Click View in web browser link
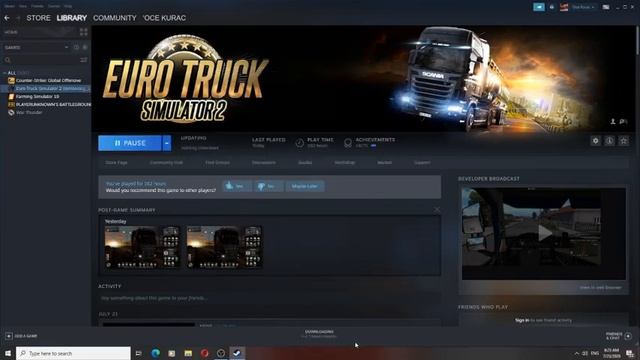640x360 pixels. tap(600, 287)
